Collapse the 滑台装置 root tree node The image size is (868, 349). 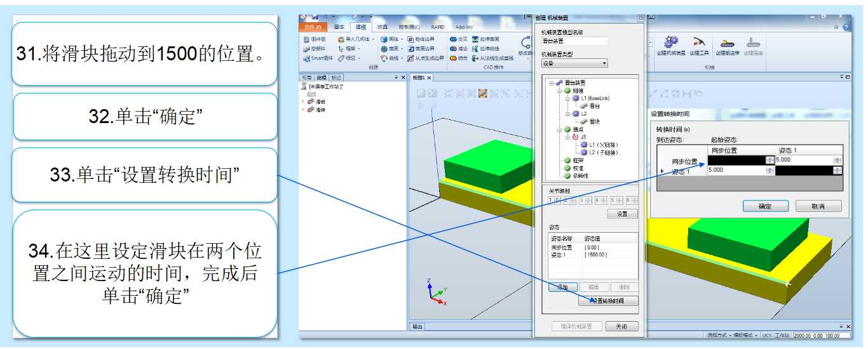552,83
